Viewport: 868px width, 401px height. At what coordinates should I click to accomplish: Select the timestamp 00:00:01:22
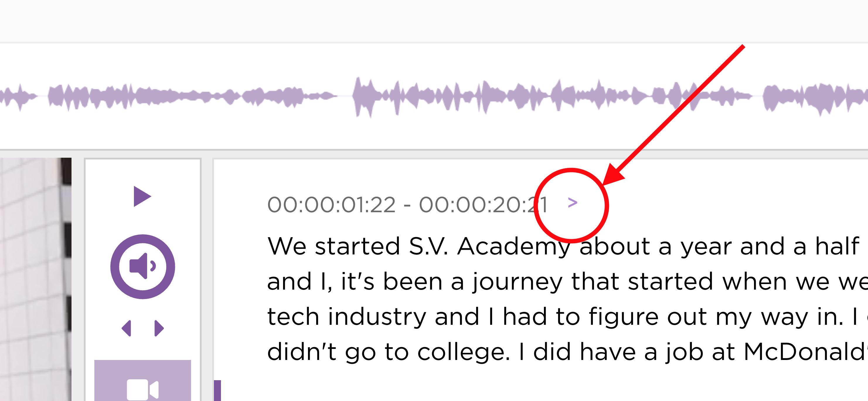pyautogui.click(x=332, y=203)
